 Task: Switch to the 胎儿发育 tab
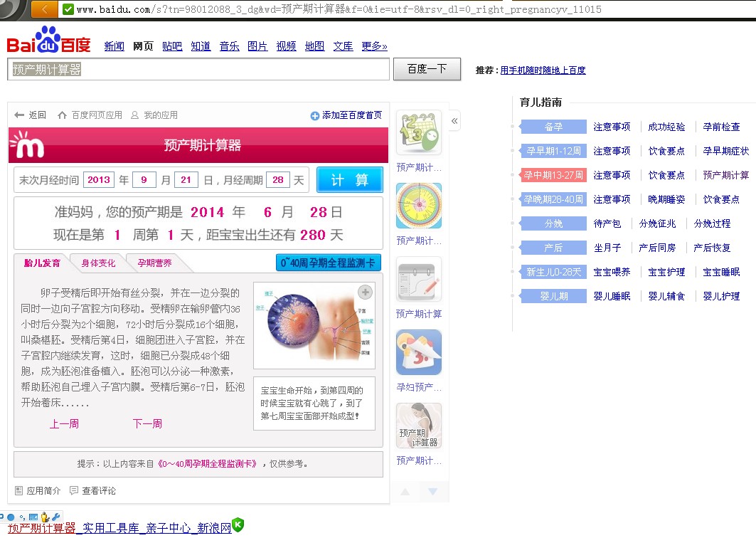coord(43,263)
